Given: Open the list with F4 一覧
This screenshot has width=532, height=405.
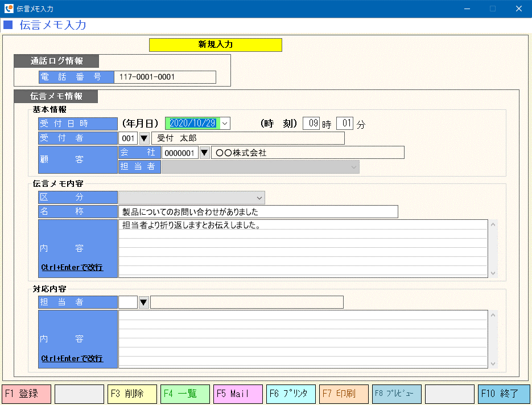Looking at the screenshot, I should (x=185, y=394).
